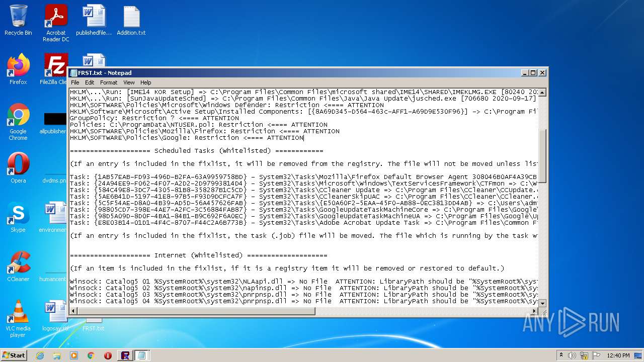The width and height of the screenshot is (644, 362).
Task: Click the horizontal scrollbar thumb
Action: (196, 311)
